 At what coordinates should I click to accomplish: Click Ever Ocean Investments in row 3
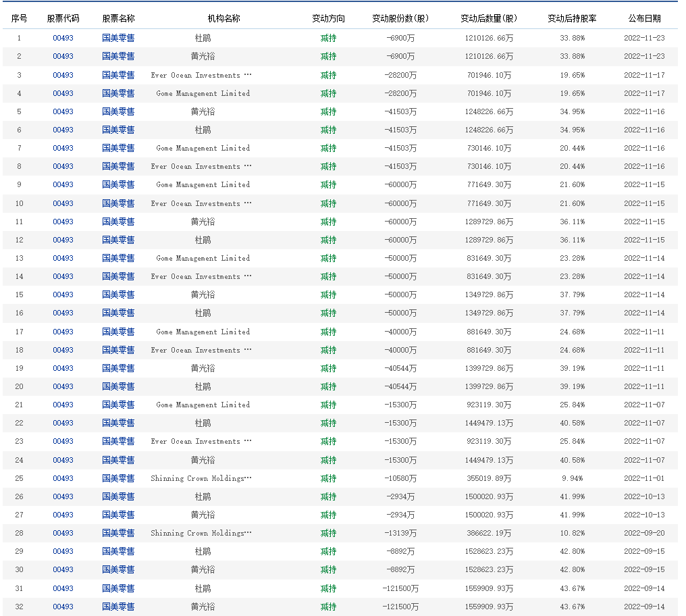(x=201, y=75)
